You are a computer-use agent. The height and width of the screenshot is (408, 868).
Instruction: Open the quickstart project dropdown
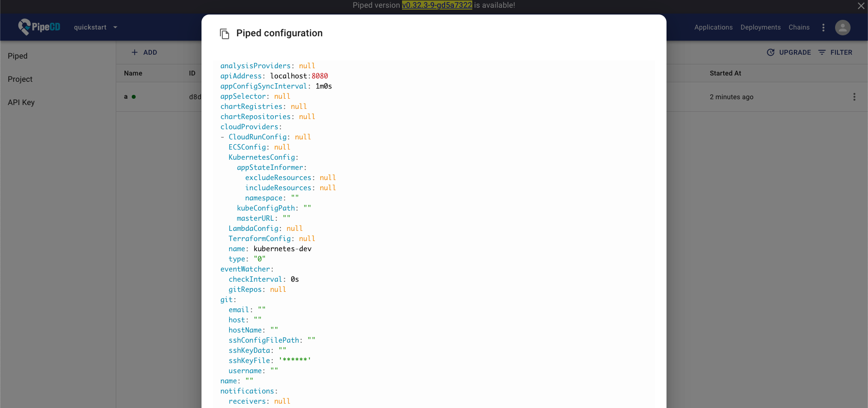pyautogui.click(x=95, y=27)
